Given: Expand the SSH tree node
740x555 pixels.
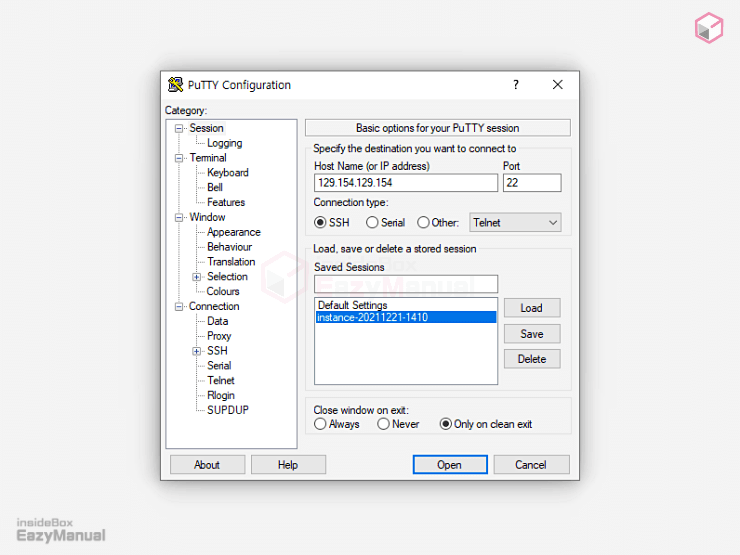Looking at the screenshot, I should tap(197, 351).
